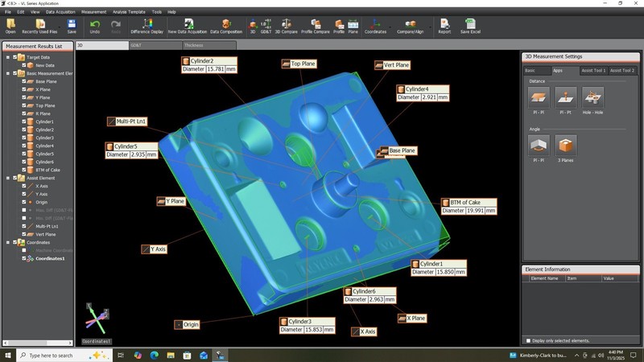The width and height of the screenshot is (644, 362).
Task: Open the Profile Compare tool
Action: click(316, 27)
